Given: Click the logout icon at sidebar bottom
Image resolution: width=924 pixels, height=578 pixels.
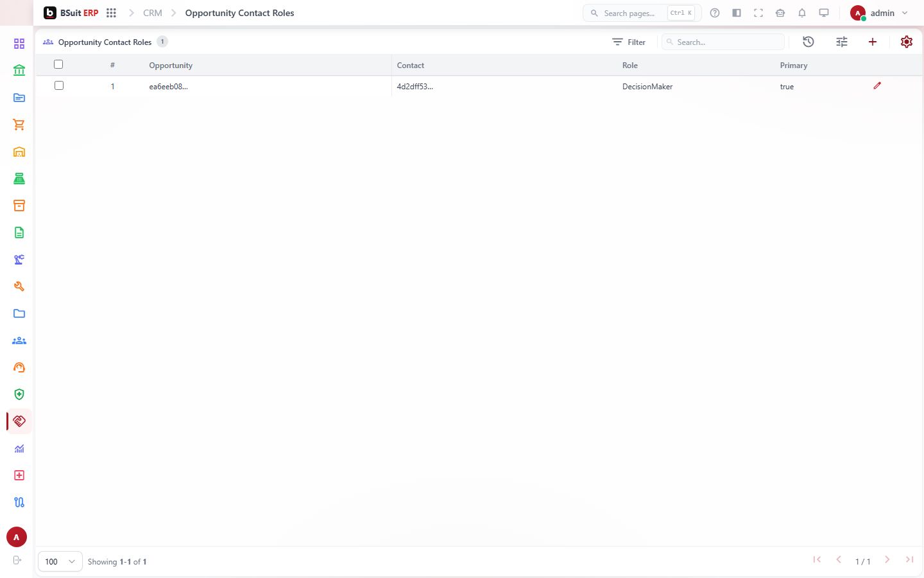Looking at the screenshot, I should pyautogui.click(x=17, y=560).
